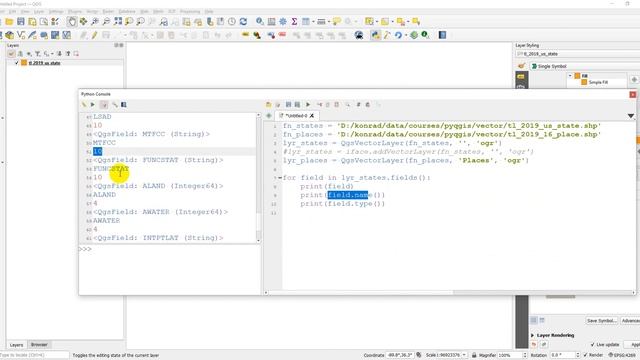Open the Data Source Manager icon
The width and height of the screenshot is (640, 360).
click(x=9, y=35)
